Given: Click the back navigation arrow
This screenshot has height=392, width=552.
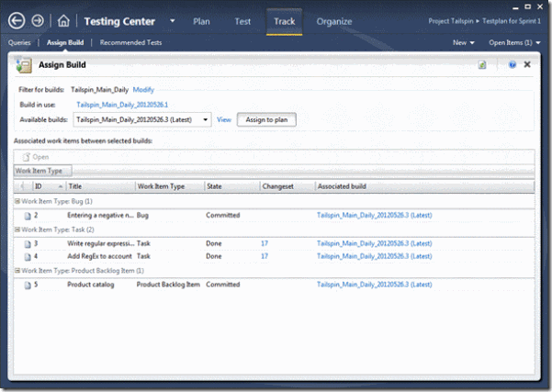Looking at the screenshot, I should (x=16, y=20).
